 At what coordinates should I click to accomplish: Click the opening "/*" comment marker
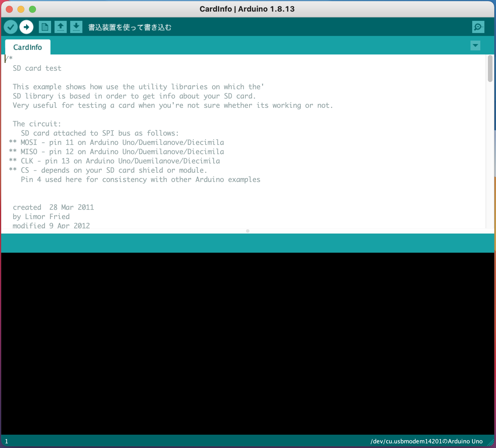pos(9,58)
